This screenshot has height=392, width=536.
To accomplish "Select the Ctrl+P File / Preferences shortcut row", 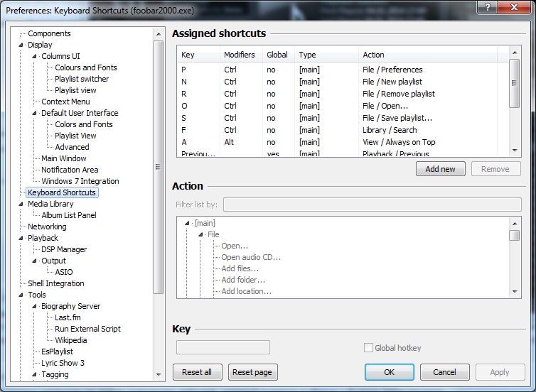I will pos(341,70).
